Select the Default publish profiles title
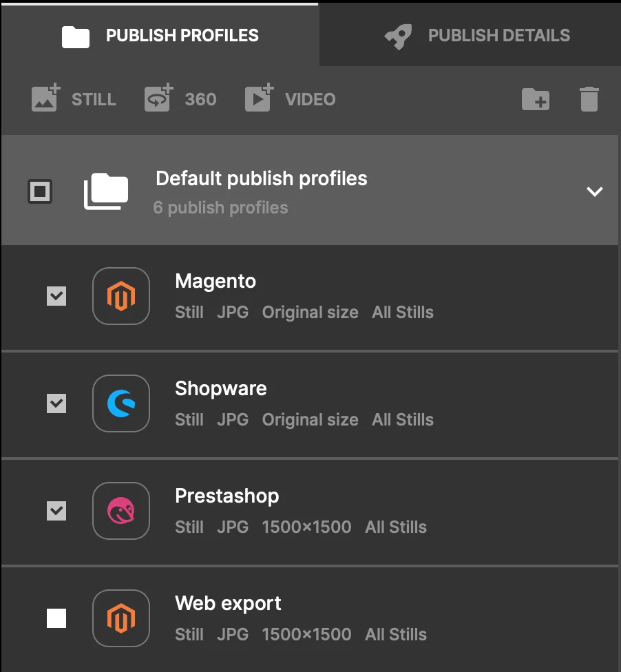The image size is (621, 672). pyautogui.click(x=262, y=178)
